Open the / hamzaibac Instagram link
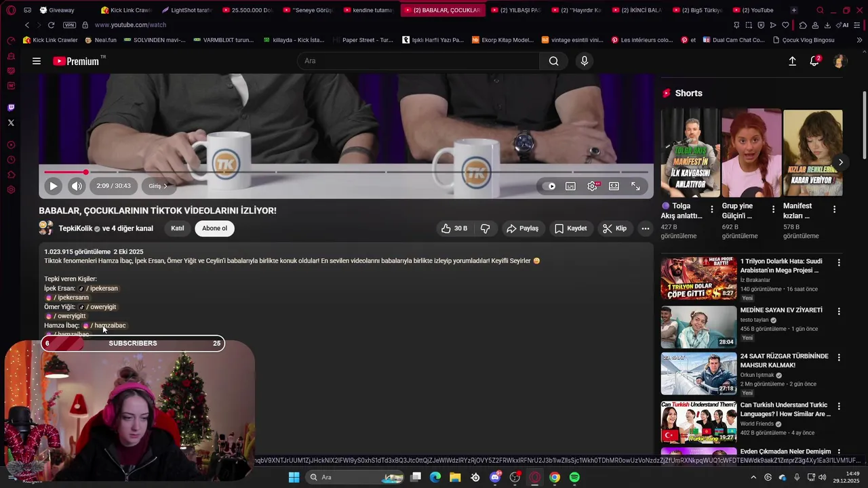The width and height of the screenshot is (868, 488). tap(104, 325)
